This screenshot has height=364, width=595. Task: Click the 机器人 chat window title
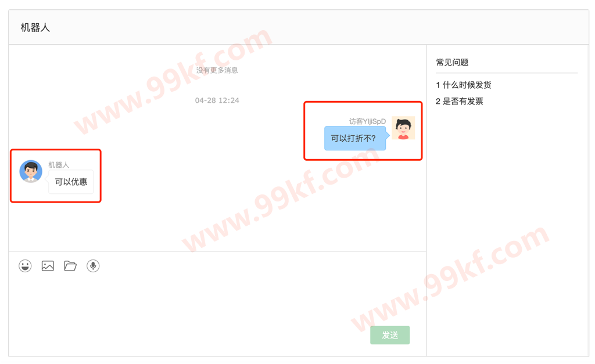point(35,28)
